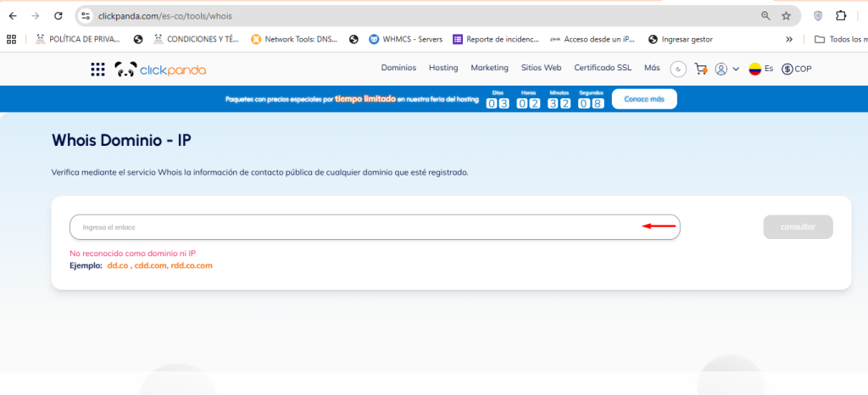Open the Todos los bookmarks folder
The height and width of the screenshot is (395, 868).
[840, 39]
